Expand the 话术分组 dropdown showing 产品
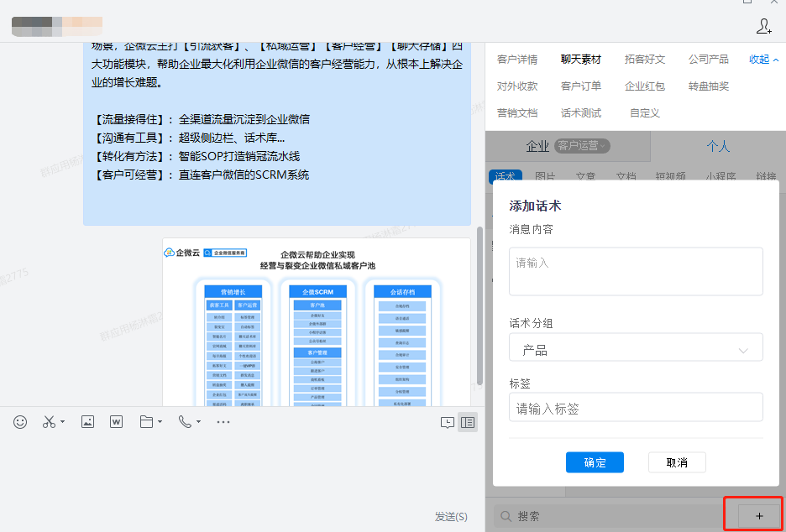Viewport: 786px width, 532px height. coord(636,350)
